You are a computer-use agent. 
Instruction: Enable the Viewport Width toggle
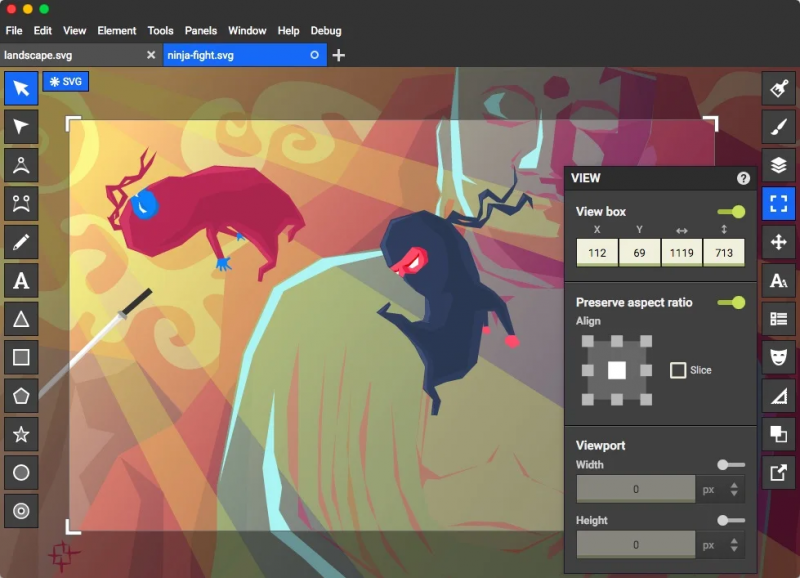[731, 465]
